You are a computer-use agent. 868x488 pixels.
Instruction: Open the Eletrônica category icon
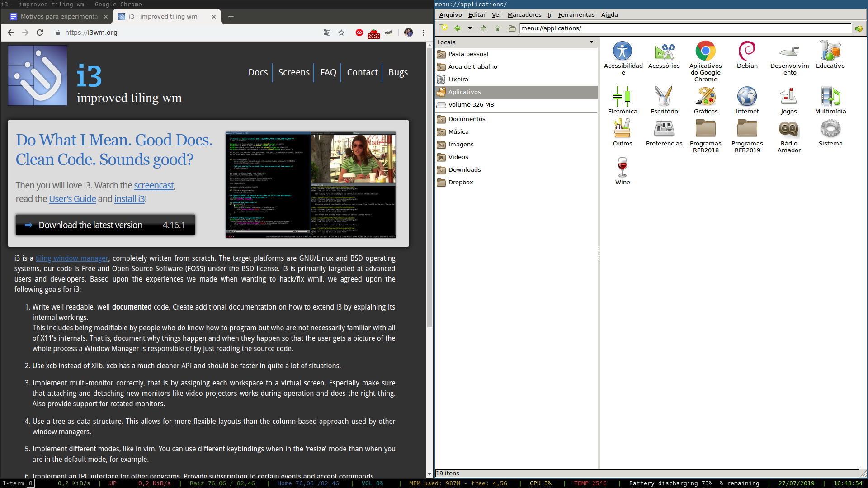(x=623, y=96)
